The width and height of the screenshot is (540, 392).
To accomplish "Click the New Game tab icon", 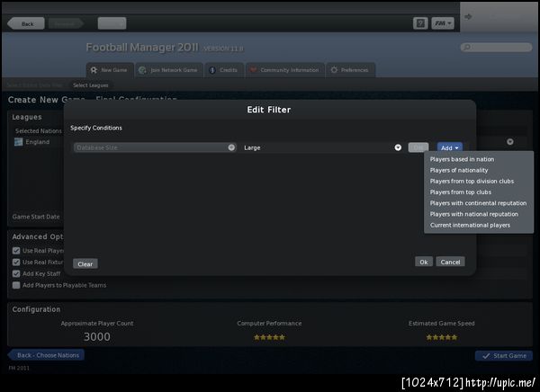I will click(94, 70).
